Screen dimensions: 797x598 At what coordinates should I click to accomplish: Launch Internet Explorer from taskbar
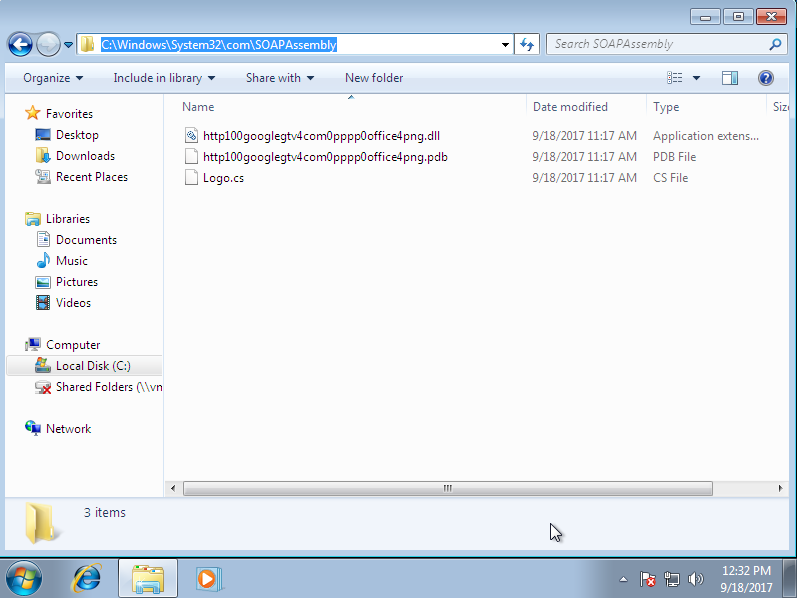(87, 579)
